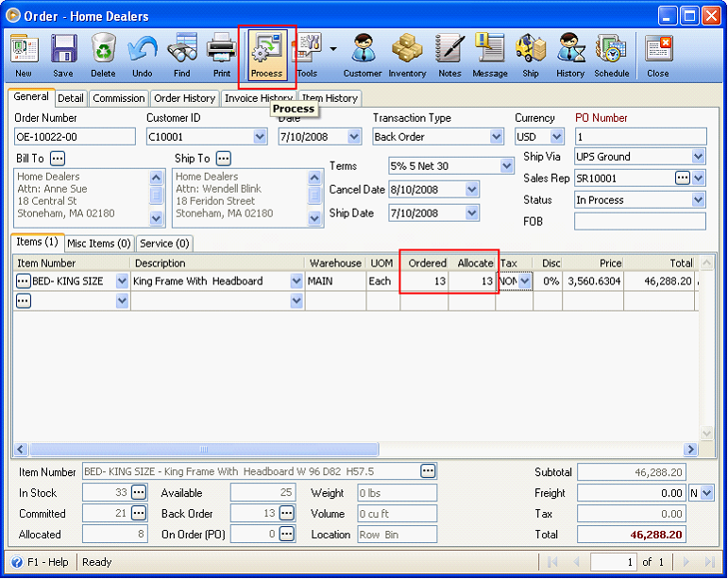Click the Freight amount field
728x579 pixels.
pyautogui.click(x=632, y=493)
